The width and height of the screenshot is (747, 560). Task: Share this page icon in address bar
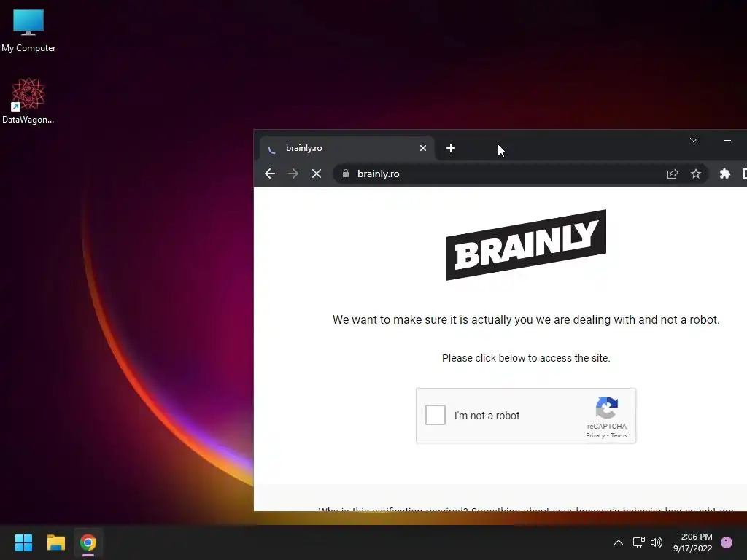click(x=672, y=174)
